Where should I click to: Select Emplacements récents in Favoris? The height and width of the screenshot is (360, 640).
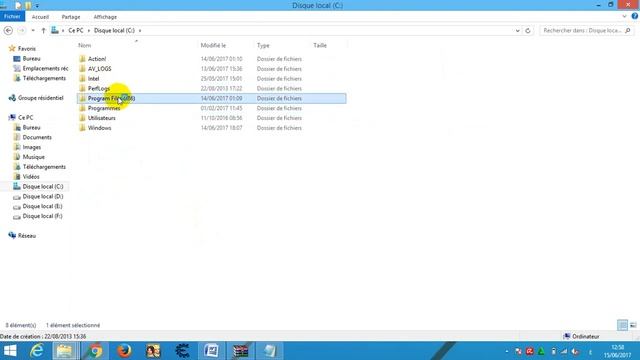coord(45,68)
